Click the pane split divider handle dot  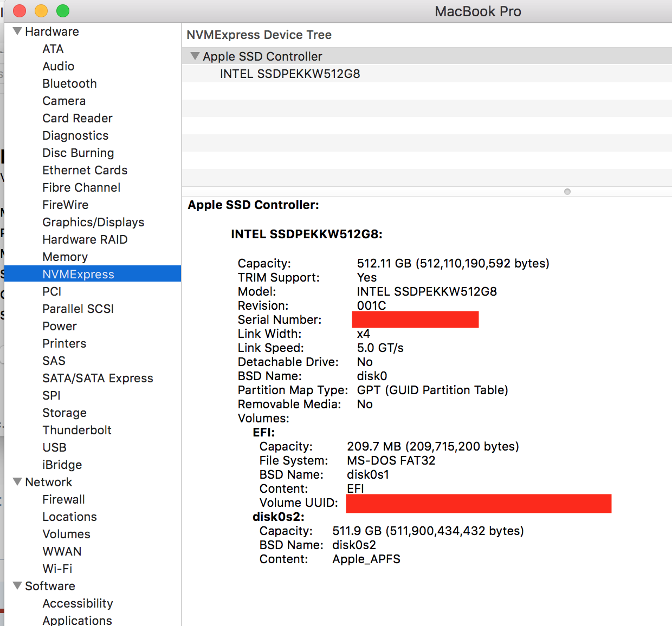[x=567, y=192]
